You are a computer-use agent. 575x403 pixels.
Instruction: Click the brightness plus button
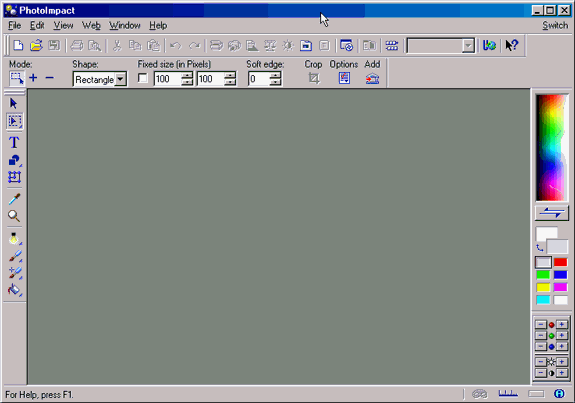[562, 362]
